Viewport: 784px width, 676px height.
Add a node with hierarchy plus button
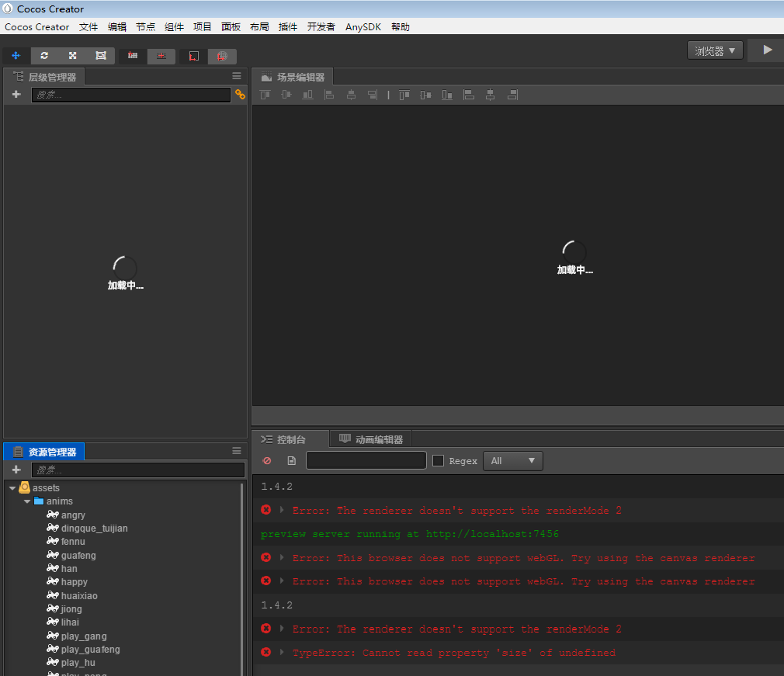[x=16, y=95]
